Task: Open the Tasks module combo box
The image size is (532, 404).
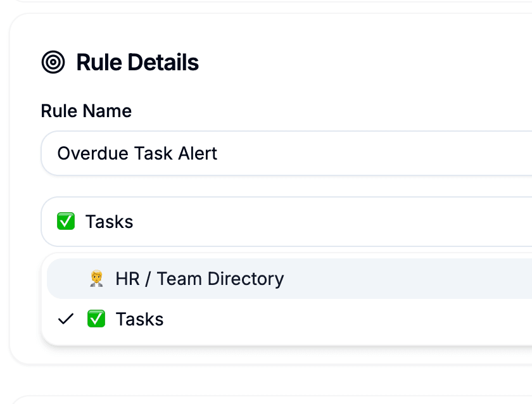Action: coord(285,222)
